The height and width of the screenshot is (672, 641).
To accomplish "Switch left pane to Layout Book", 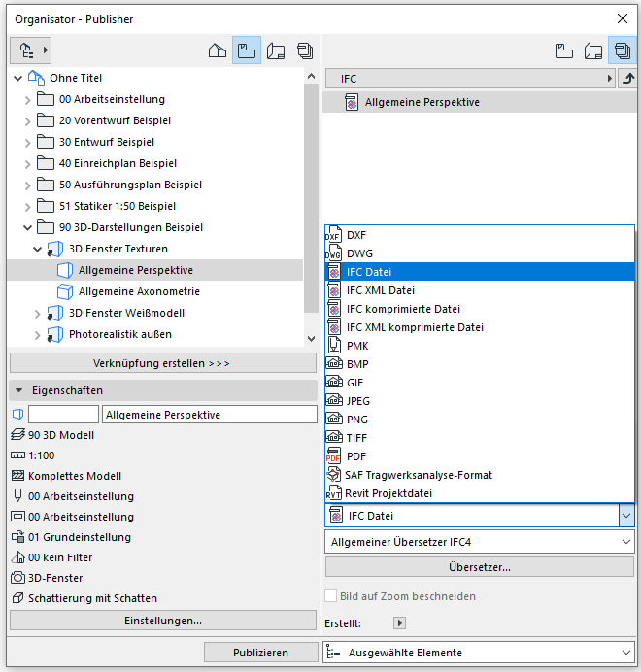I will 276,50.
